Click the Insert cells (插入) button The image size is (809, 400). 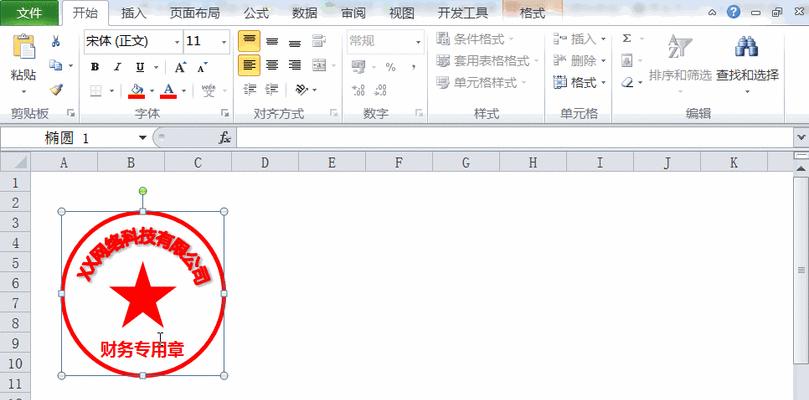[579, 39]
